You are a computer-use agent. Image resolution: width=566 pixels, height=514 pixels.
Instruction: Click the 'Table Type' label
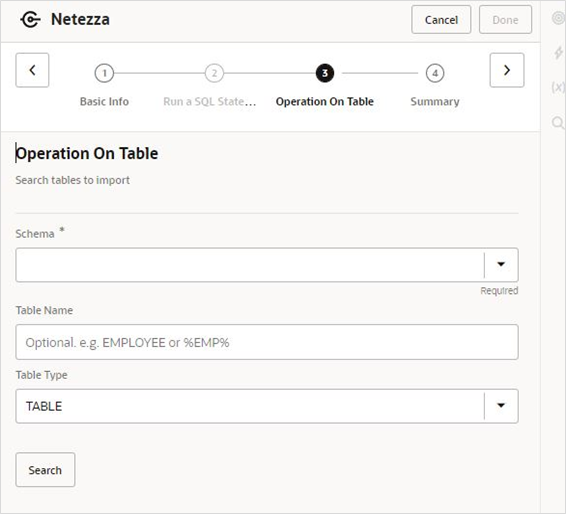coord(42,375)
